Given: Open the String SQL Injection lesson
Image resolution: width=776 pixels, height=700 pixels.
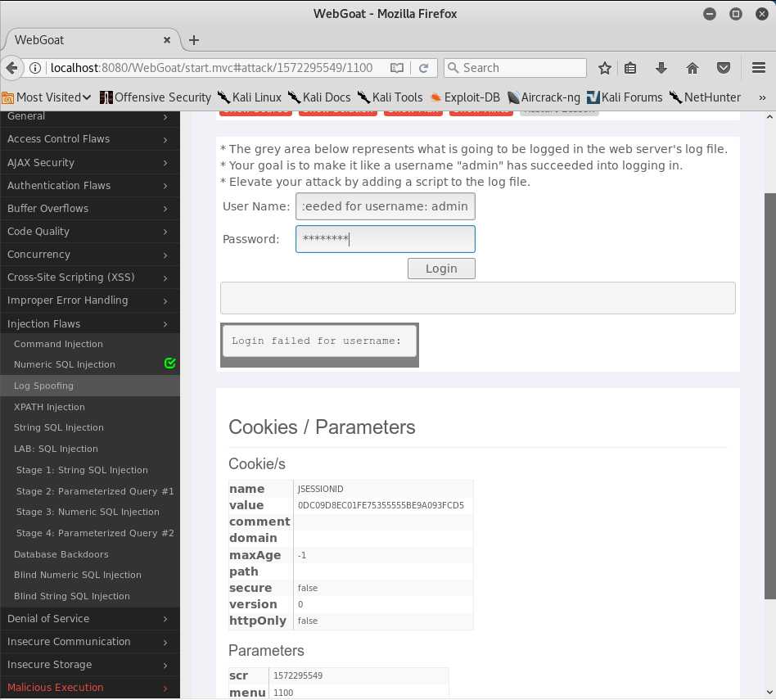Looking at the screenshot, I should (58, 427).
